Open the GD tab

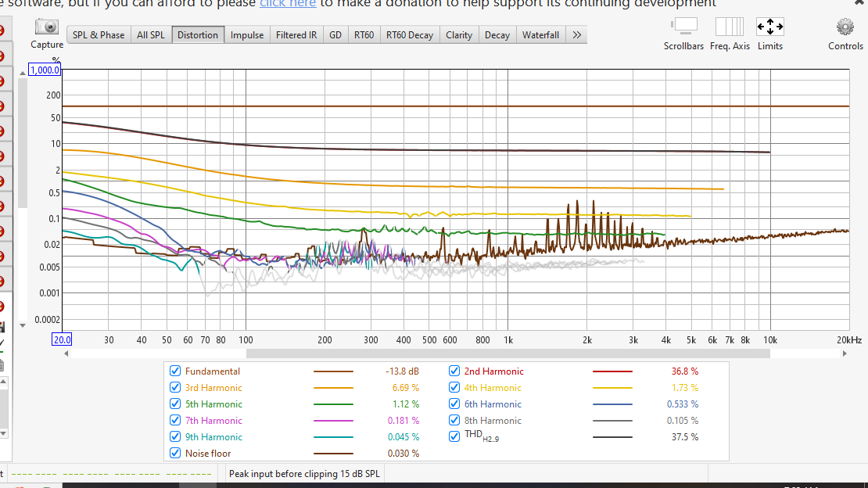pos(335,35)
